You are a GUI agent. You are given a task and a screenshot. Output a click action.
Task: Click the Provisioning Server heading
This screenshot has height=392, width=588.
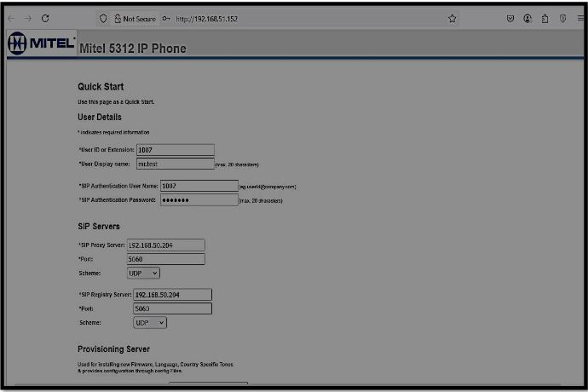tap(113, 349)
